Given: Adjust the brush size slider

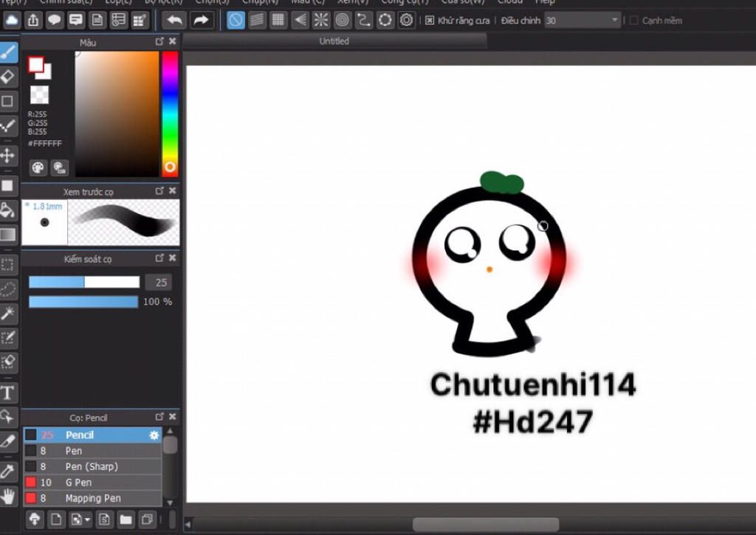Looking at the screenshot, I should click(x=84, y=282).
